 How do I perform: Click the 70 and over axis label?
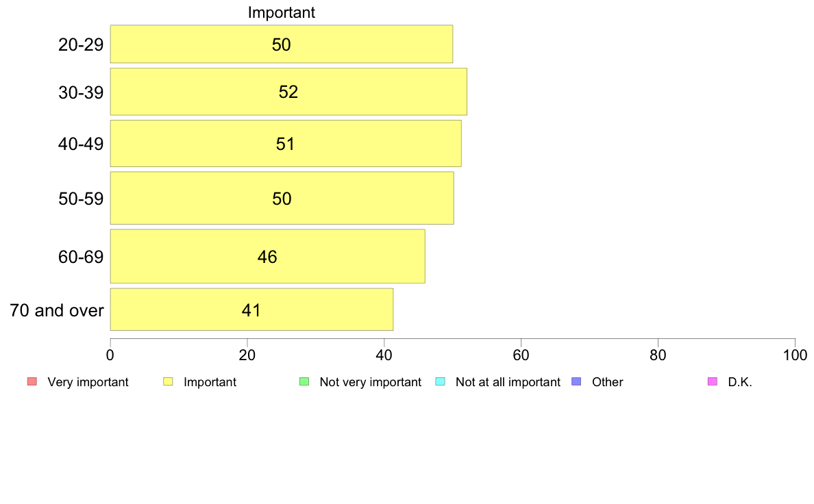point(57,310)
